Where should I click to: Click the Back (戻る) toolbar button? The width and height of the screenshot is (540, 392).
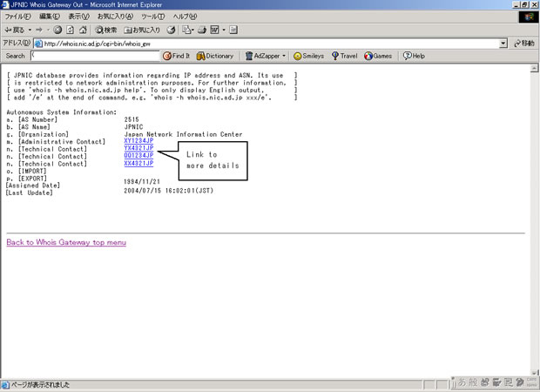pyautogui.click(x=15, y=30)
